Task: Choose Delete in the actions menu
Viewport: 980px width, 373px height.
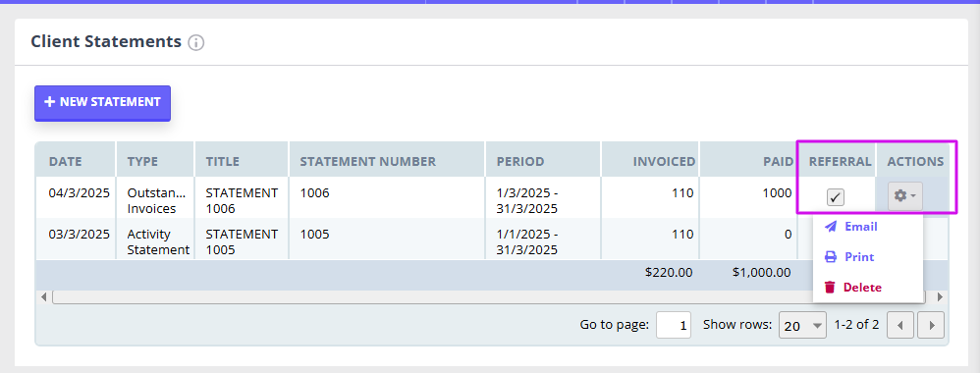Action: tap(862, 288)
